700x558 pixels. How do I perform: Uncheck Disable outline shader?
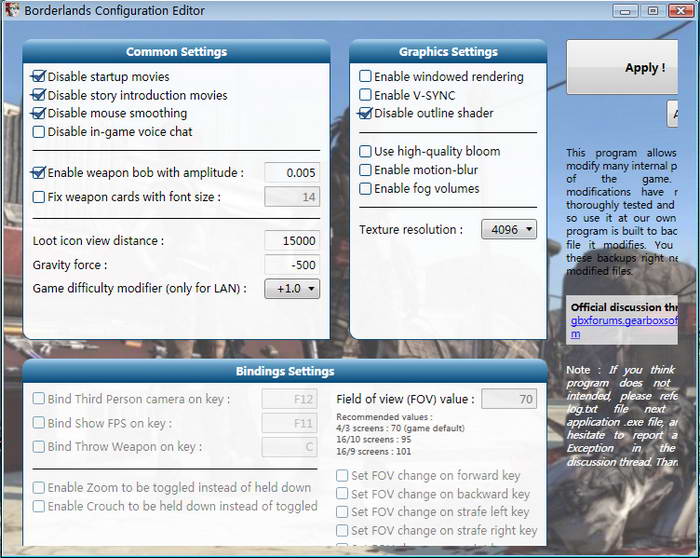[x=365, y=113]
